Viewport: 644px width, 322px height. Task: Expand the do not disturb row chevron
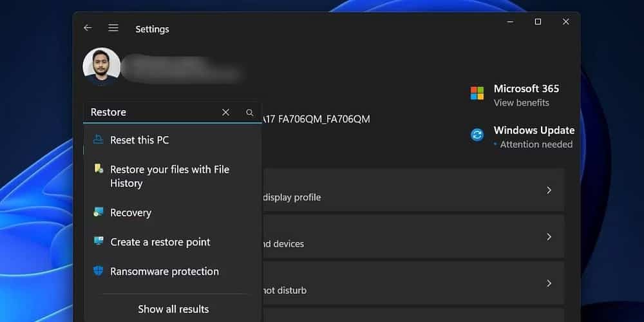click(549, 283)
